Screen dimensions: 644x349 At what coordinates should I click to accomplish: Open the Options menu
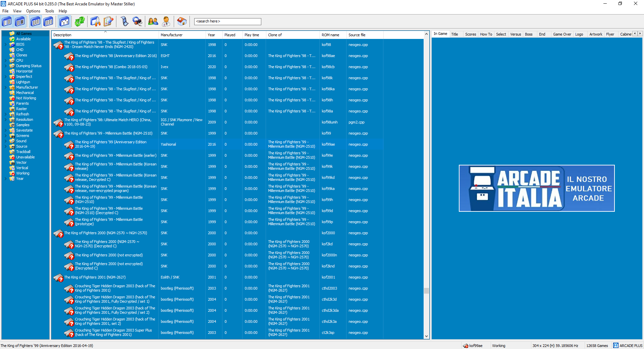[x=33, y=11]
